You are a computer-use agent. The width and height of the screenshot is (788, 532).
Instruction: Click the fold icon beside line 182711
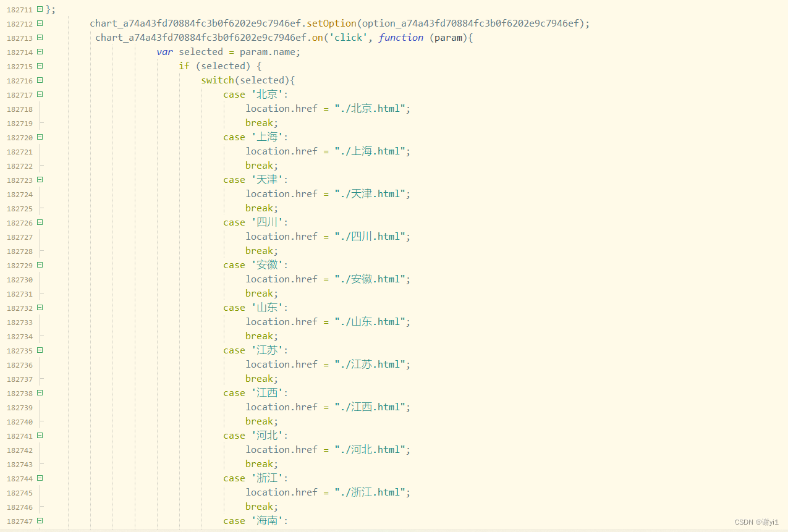[39, 9]
